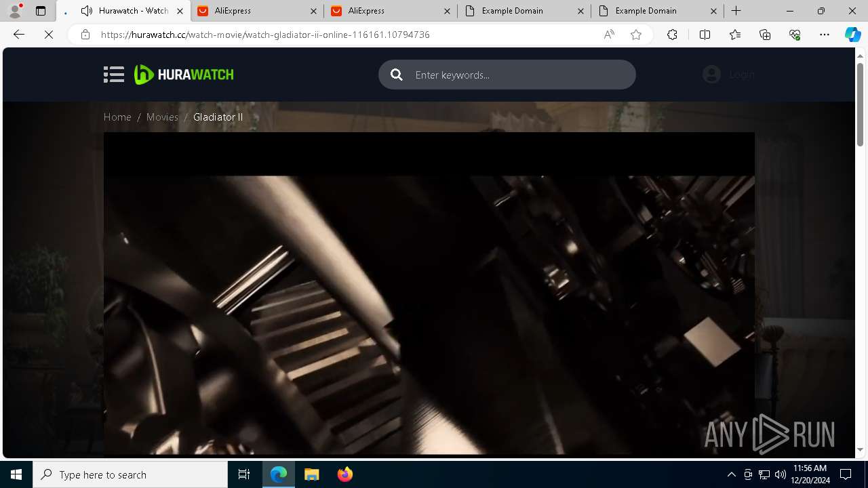Click the page vertical scrollbar

pyautogui.click(x=860, y=105)
